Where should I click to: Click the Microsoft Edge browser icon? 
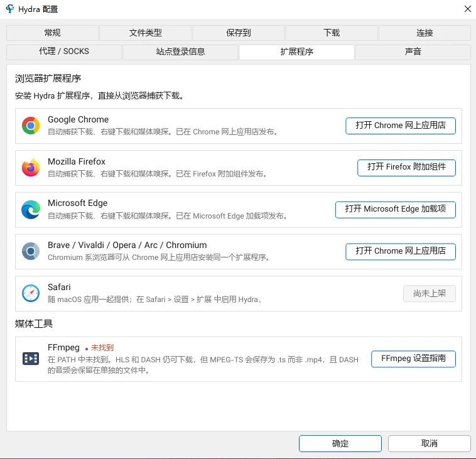pos(31,210)
